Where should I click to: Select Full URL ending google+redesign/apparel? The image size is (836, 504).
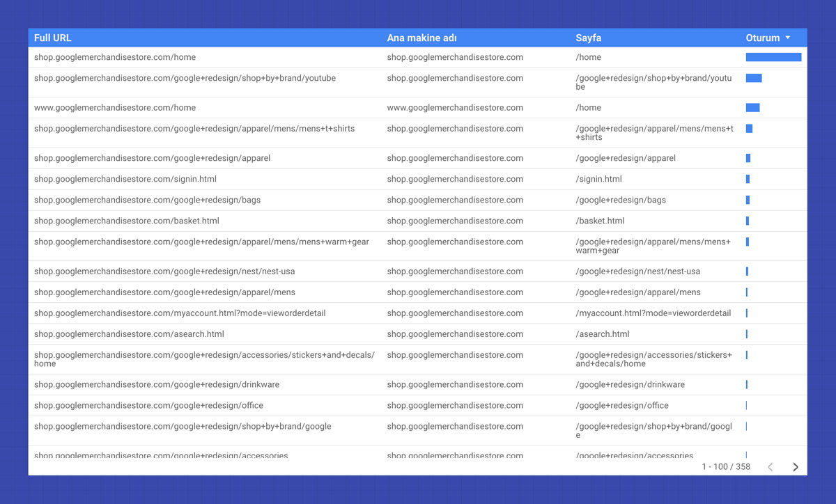(152, 158)
